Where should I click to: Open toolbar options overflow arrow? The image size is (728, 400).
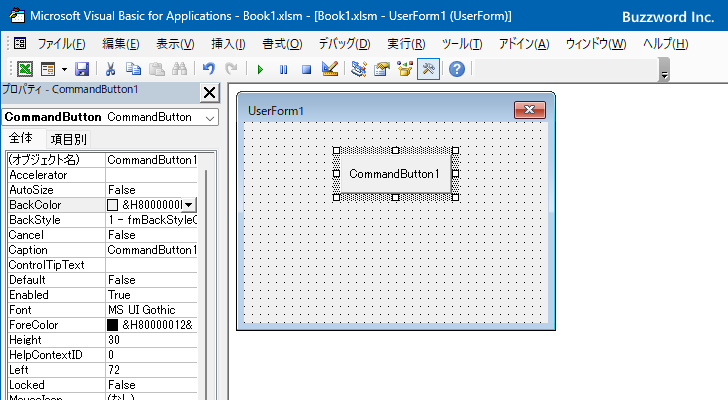(x=664, y=70)
